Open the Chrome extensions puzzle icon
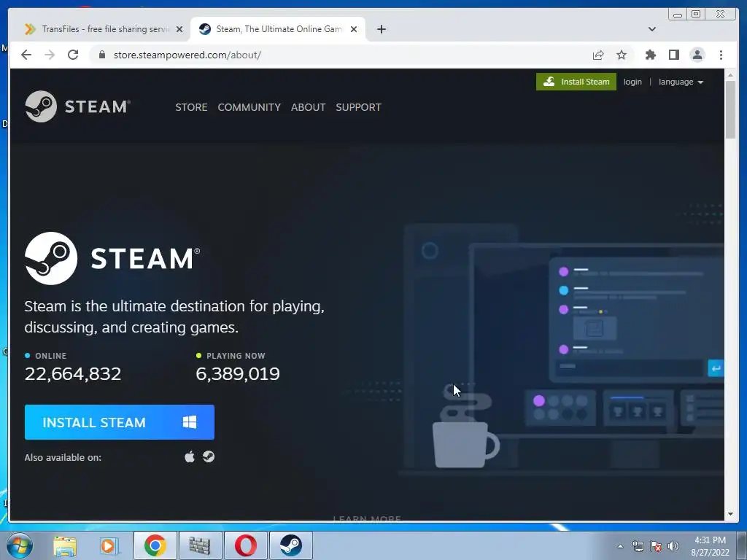Viewport: 747px width, 560px height. point(650,55)
